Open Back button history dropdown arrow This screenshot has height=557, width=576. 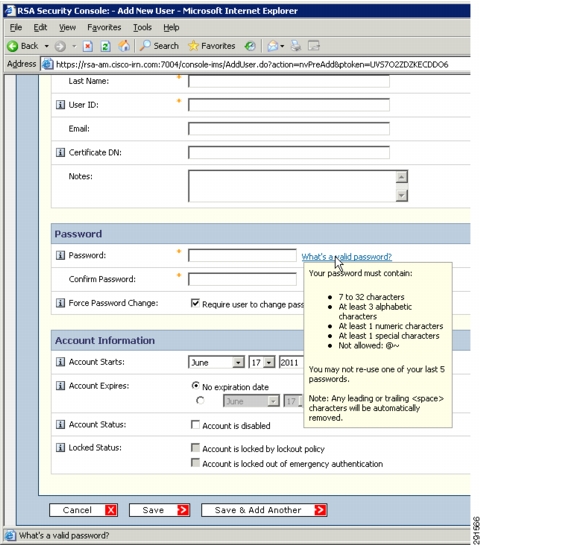47,46
